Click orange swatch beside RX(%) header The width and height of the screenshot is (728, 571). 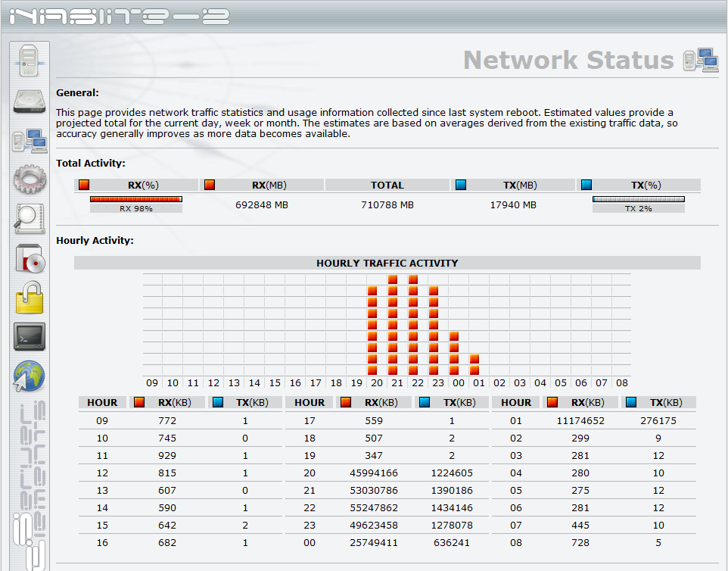pos(83,185)
